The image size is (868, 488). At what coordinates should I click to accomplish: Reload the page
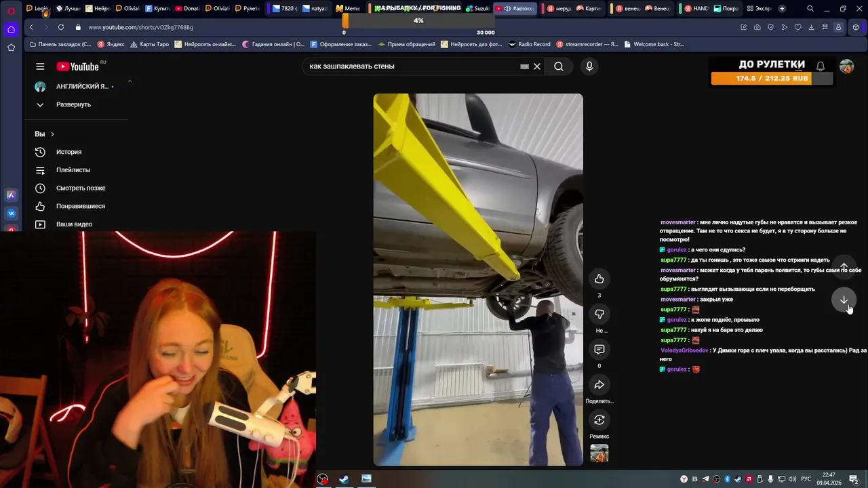tap(60, 27)
